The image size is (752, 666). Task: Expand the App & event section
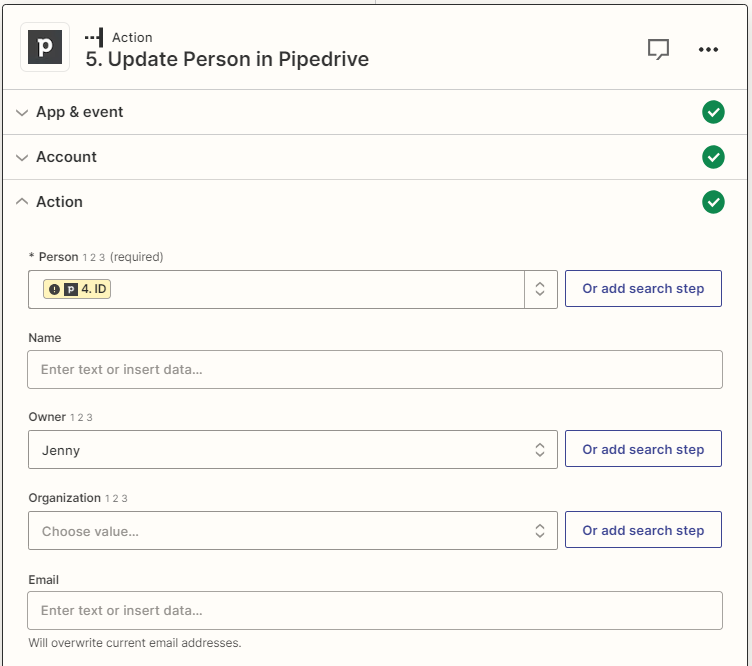point(80,112)
